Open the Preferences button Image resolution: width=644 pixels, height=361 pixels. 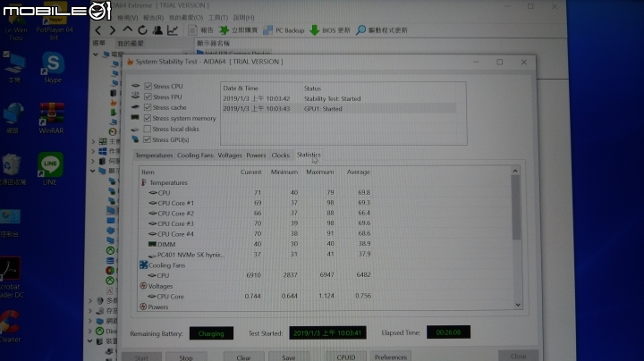[x=391, y=357]
